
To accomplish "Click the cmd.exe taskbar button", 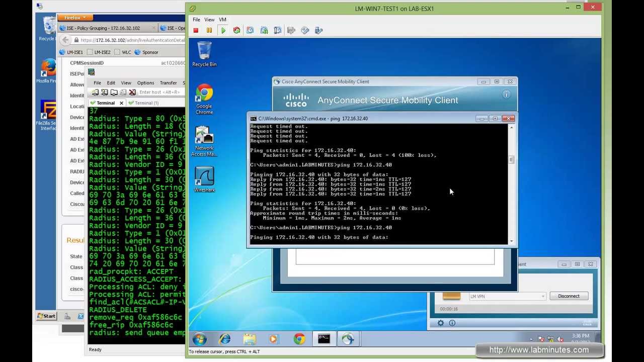I will (x=324, y=339).
